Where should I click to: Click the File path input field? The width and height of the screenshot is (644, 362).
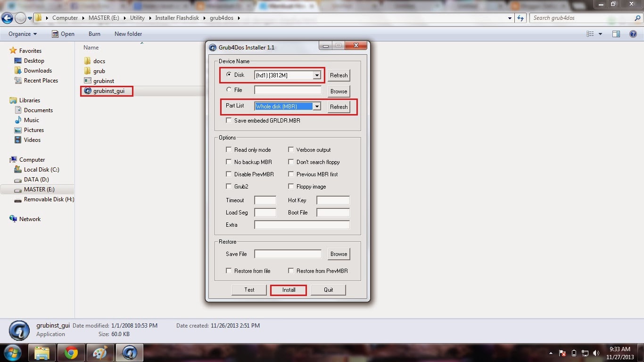[x=288, y=90]
